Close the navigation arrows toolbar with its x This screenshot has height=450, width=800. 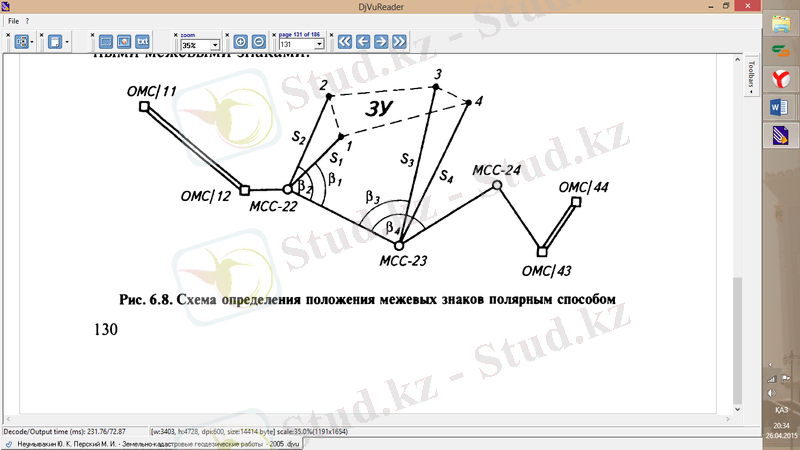coord(332,35)
